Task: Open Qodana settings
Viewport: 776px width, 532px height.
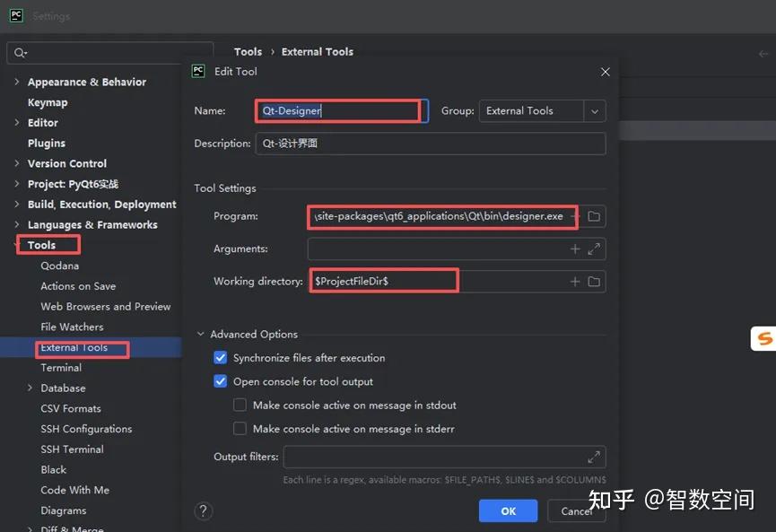Action: [60, 266]
